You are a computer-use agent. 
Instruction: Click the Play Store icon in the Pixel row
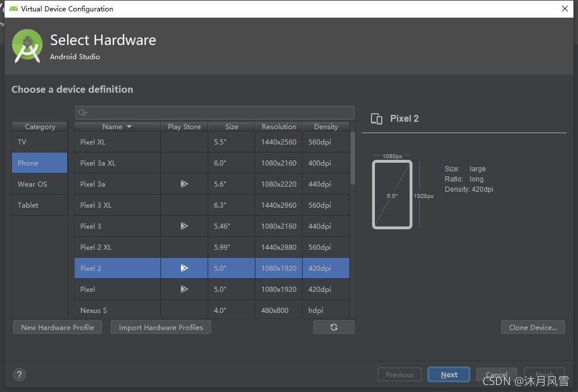[184, 289]
